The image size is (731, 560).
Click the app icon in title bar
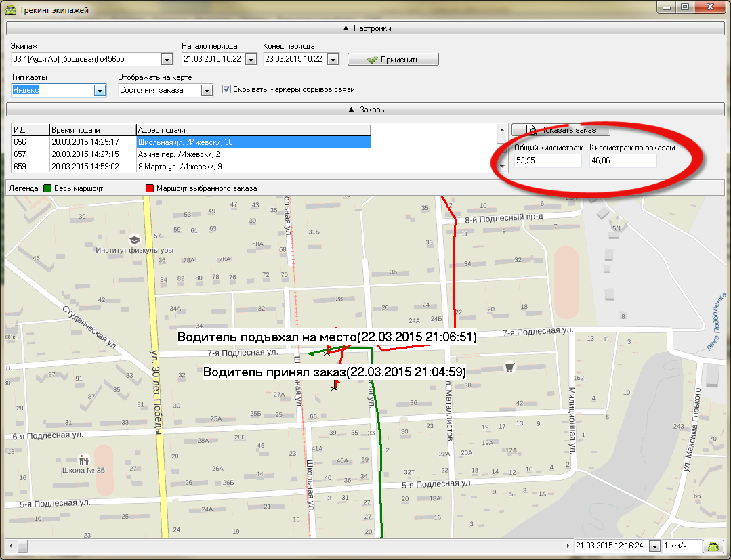pyautogui.click(x=9, y=10)
